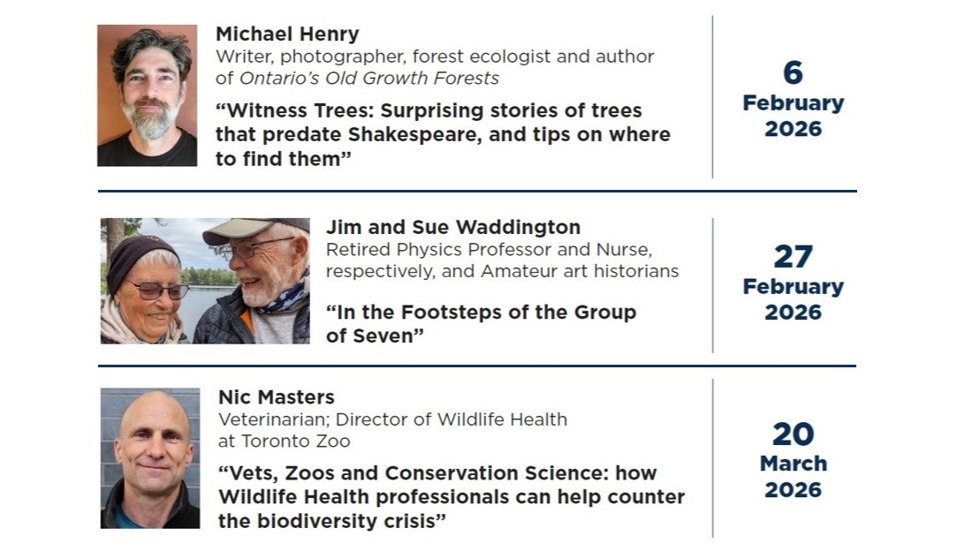
Task: Open the "Vets, Zoos and Conservation Science" title
Action: click(451, 496)
